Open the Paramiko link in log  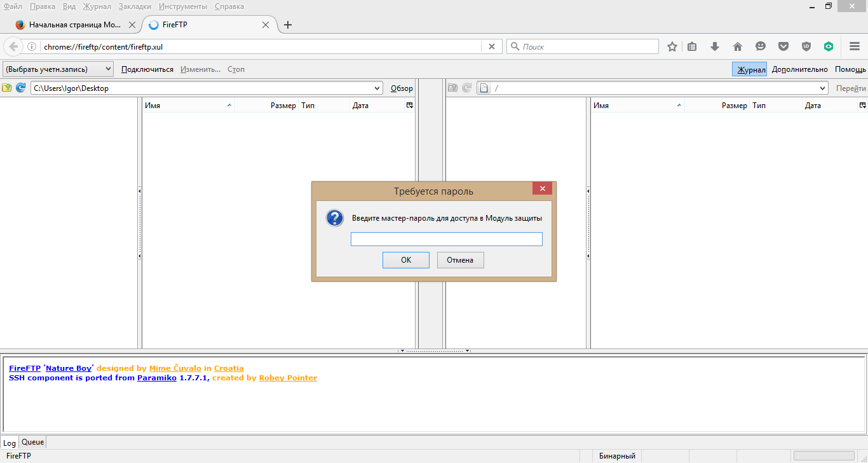156,378
